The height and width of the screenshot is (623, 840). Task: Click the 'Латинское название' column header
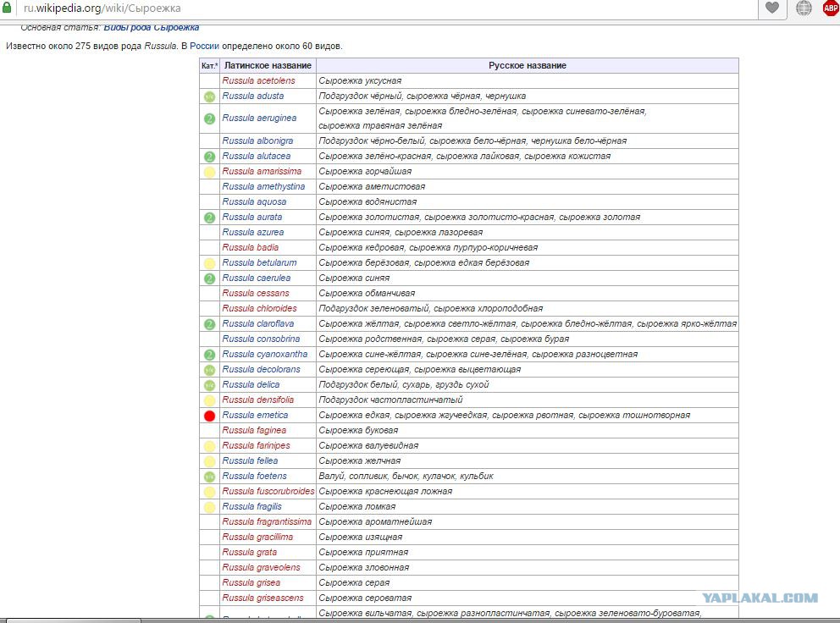pos(268,65)
